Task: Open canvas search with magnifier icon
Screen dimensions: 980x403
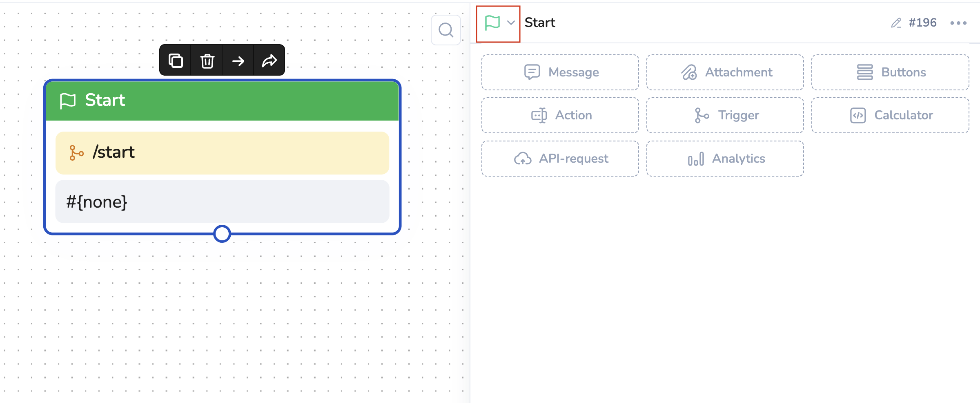Action: click(x=446, y=30)
